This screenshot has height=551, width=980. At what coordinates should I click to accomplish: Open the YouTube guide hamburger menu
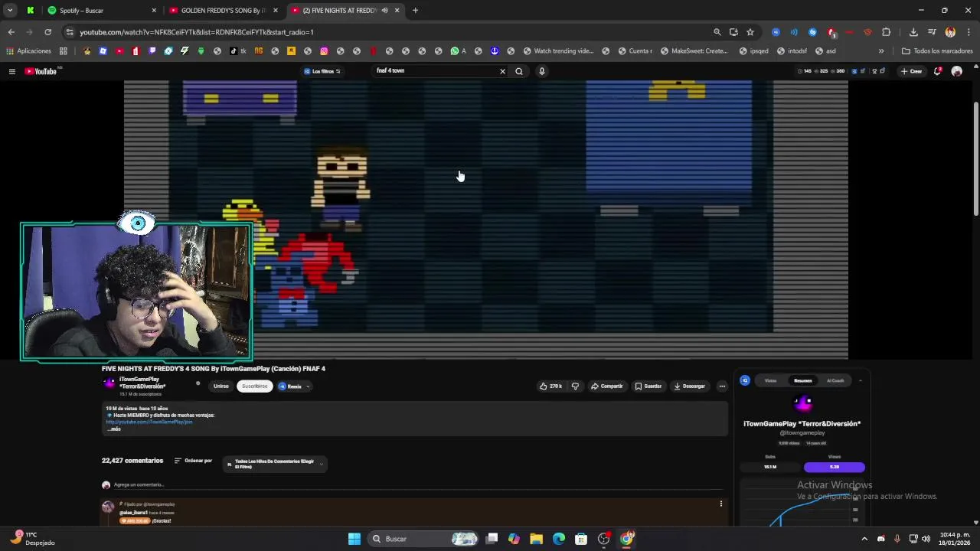pos(11,71)
